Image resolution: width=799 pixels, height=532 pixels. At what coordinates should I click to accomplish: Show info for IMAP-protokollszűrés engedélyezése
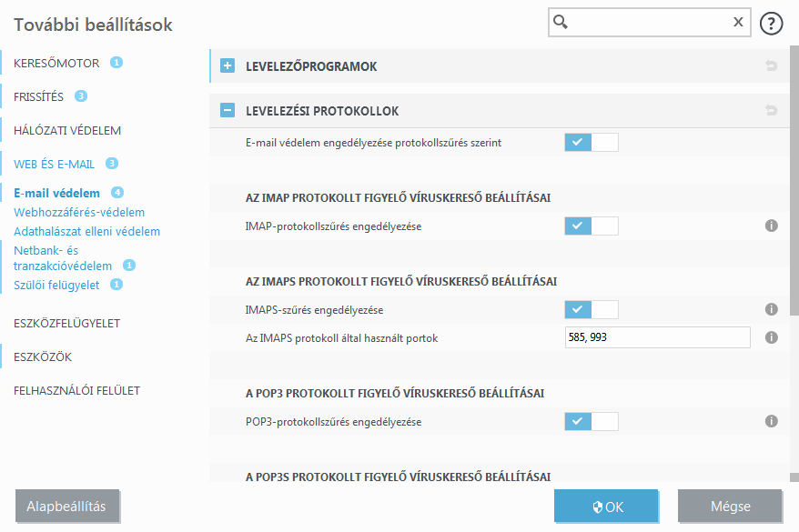(x=771, y=226)
